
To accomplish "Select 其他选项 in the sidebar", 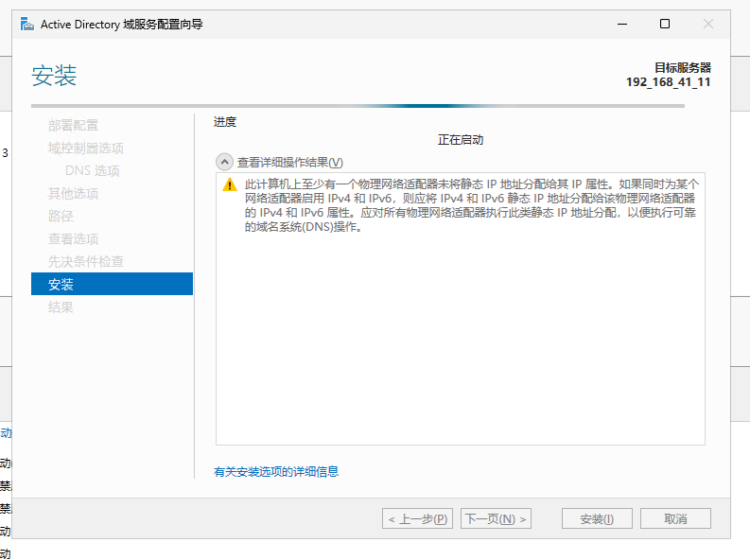I will click(x=73, y=194).
